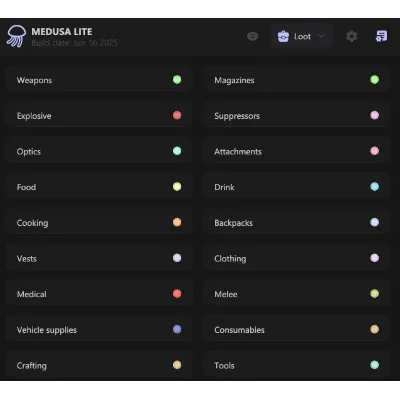This screenshot has height=400, width=400.
Task: Pick the Magazines green color swatch
Action: pos(375,80)
